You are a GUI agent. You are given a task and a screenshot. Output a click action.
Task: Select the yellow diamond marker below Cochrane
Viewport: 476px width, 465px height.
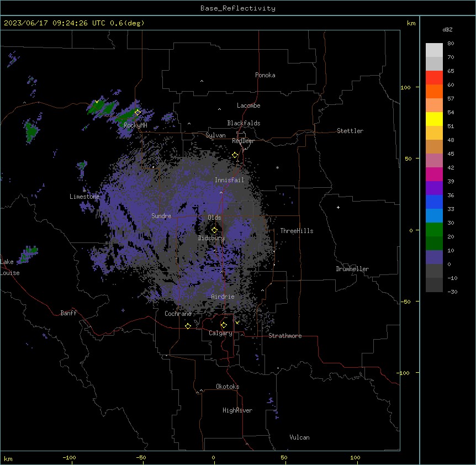pos(188,326)
